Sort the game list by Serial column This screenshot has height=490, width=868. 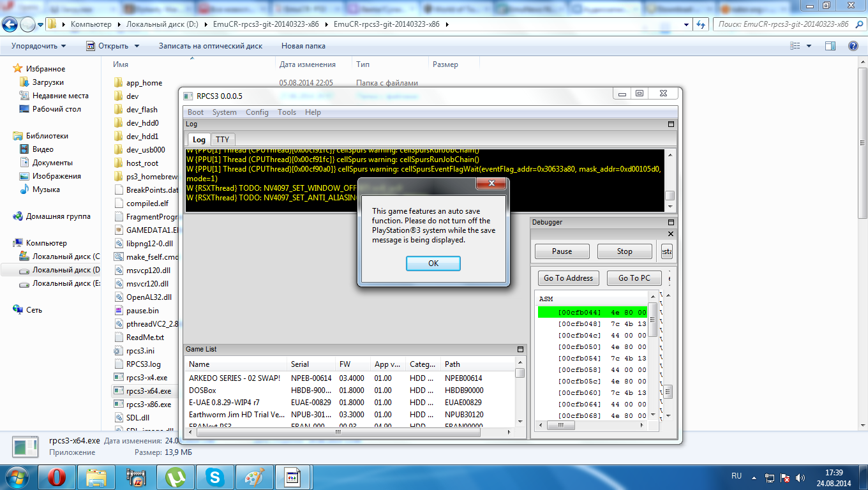click(x=300, y=364)
